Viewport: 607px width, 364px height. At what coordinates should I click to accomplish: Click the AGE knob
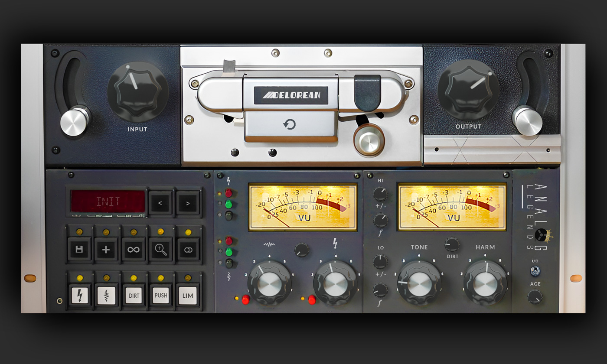535,297
